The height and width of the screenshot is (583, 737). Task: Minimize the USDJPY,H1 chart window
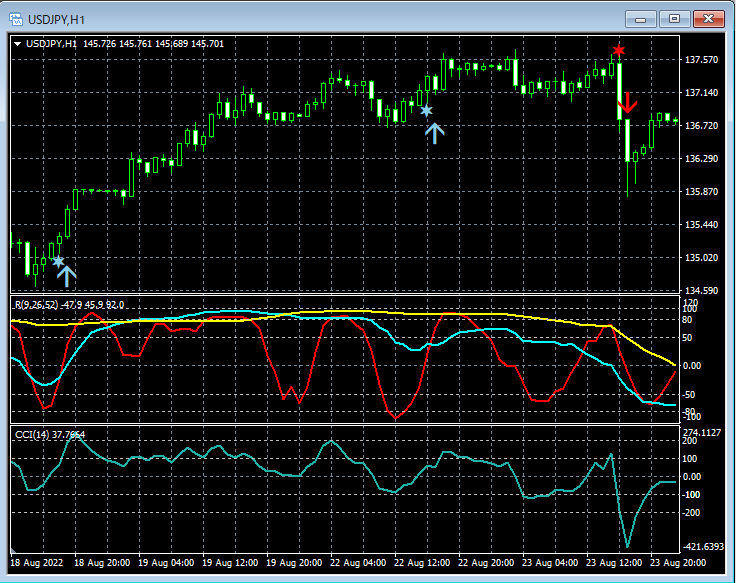pyautogui.click(x=640, y=19)
